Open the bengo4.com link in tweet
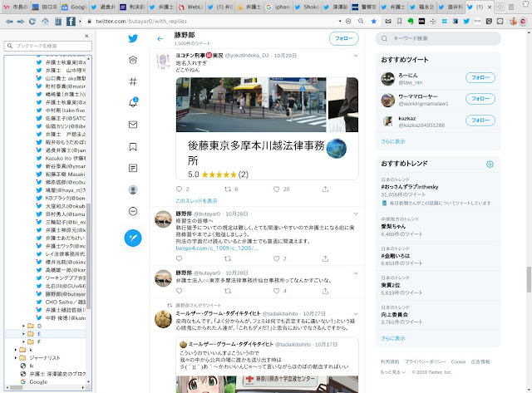532x393 pixels. tap(217, 248)
